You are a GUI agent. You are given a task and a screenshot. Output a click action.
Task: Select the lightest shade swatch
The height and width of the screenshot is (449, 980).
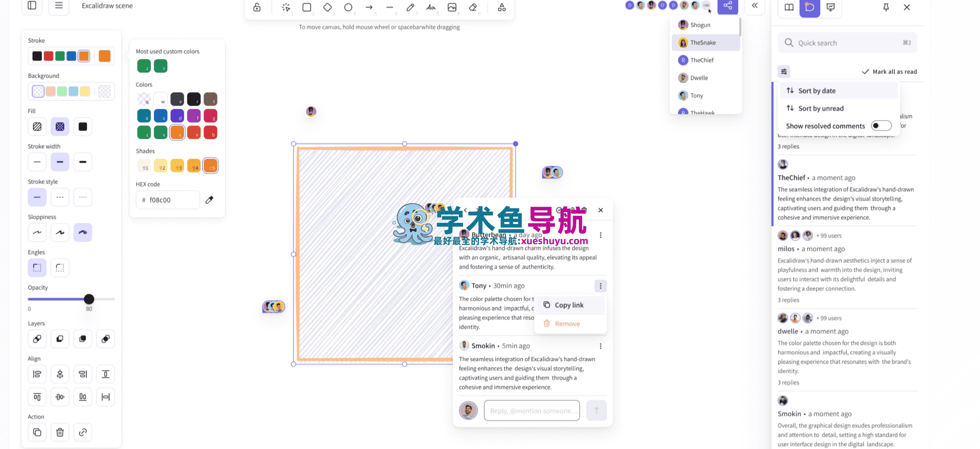(144, 166)
